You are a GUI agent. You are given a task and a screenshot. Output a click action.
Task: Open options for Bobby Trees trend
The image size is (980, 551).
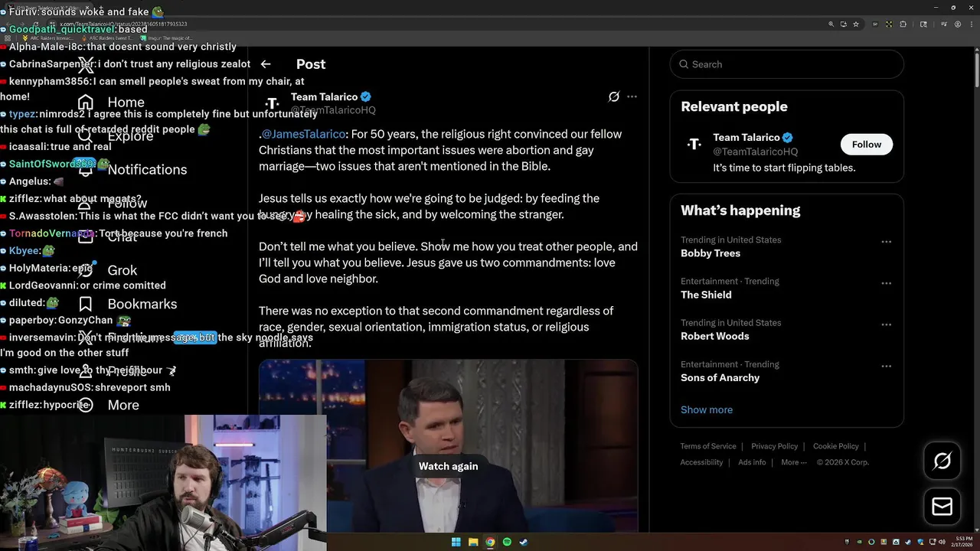(886, 242)
